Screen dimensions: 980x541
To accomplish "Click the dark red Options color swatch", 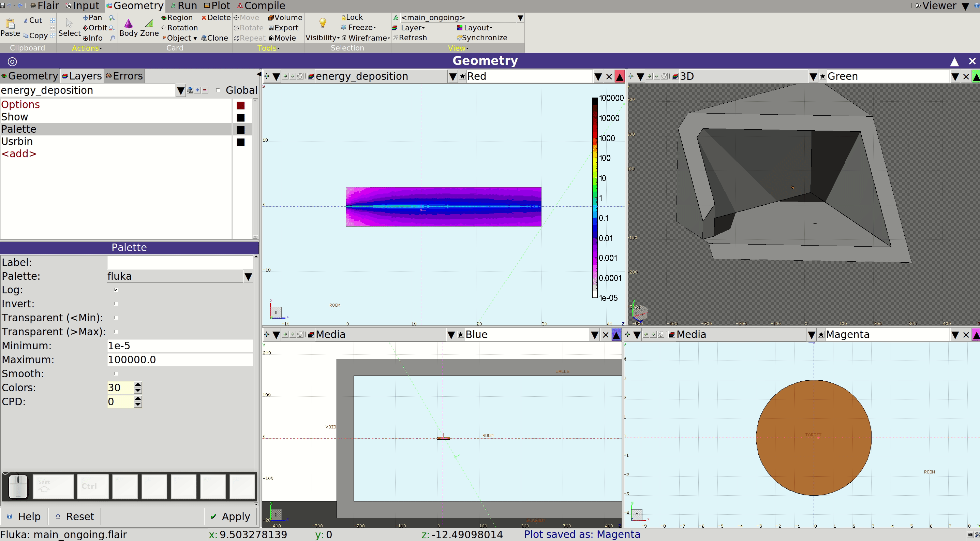I will coord(240,105).
